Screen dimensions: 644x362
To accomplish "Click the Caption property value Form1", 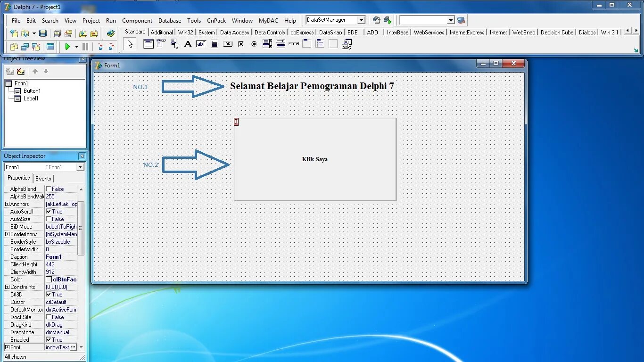I will (x=61, y=257).
